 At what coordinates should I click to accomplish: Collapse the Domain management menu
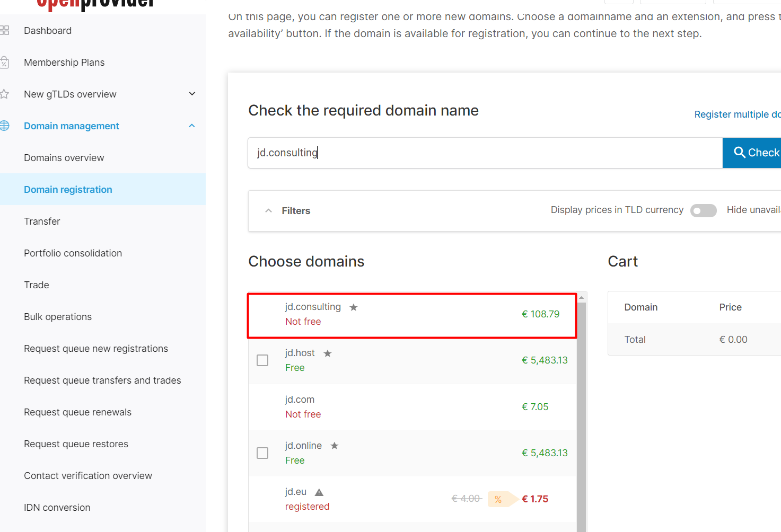pyautogui.click(x=191, y=126)
